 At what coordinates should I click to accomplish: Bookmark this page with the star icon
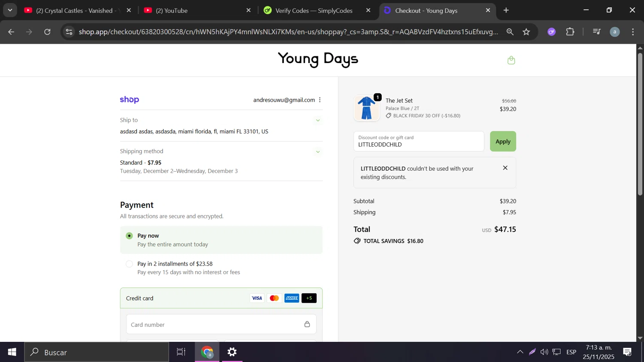[526, 32]
